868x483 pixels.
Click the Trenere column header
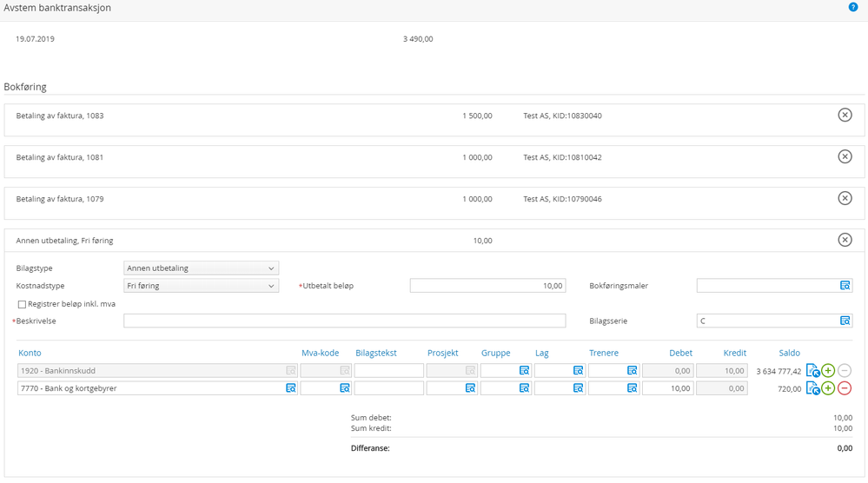click(603, 353)
